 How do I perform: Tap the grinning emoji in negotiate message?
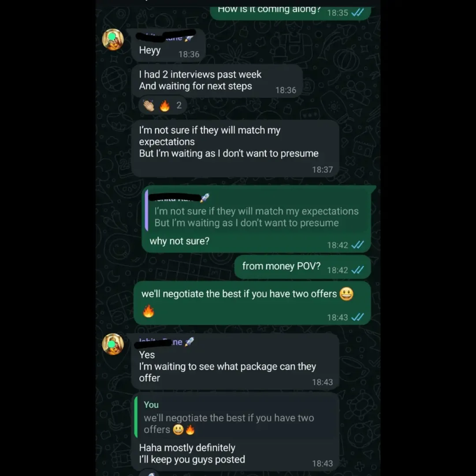pos(346,294)
